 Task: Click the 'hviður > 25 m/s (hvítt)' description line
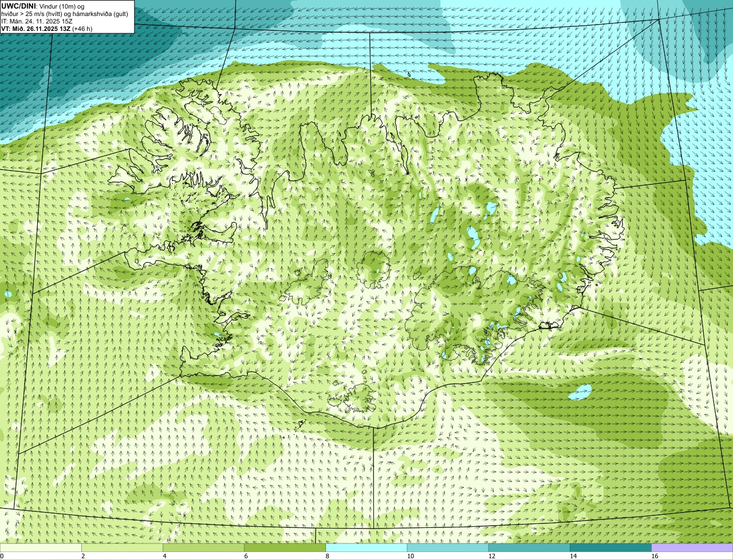65,13
